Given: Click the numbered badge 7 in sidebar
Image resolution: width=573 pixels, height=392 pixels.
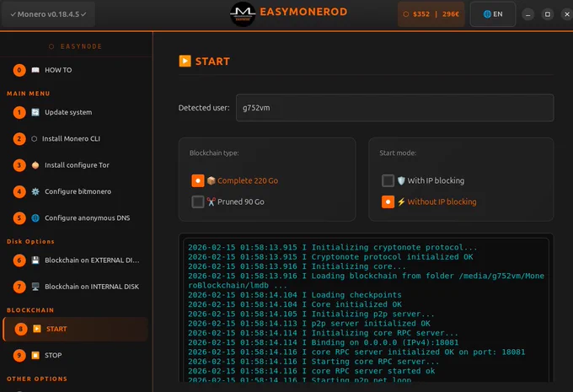Looking at the screenshot, I should click(x=19, y=287).
